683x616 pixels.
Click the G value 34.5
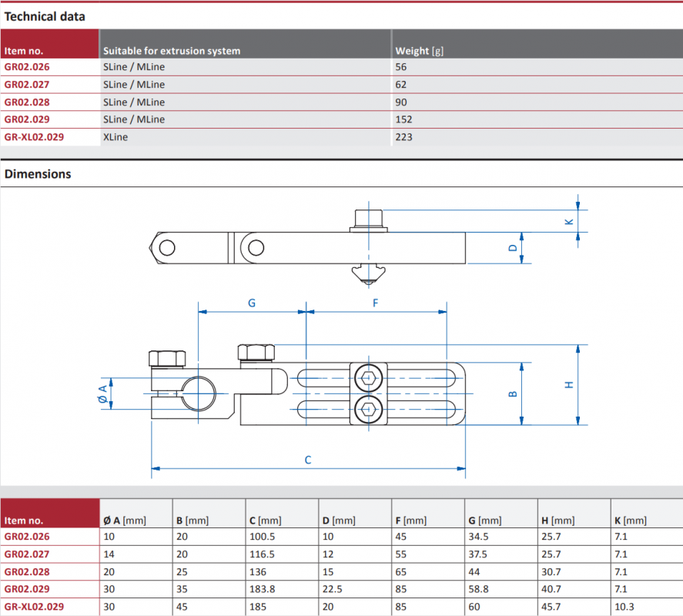pos(478,537)
